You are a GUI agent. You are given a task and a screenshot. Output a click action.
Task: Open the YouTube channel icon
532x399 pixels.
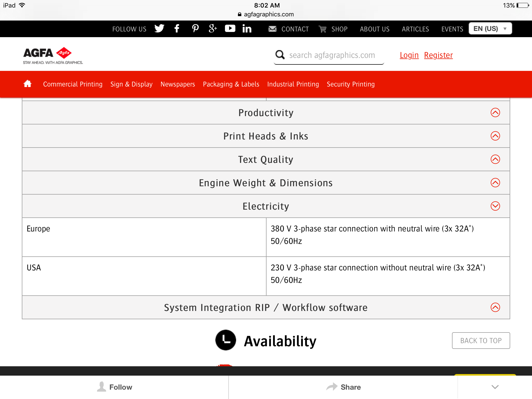coord(230,29)
